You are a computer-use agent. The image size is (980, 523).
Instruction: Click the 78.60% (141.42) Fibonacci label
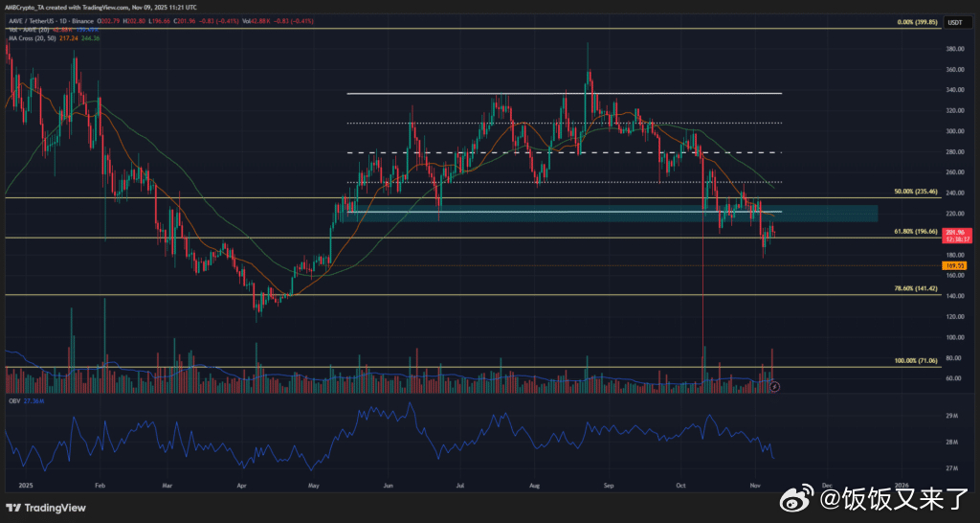point(916,289)
